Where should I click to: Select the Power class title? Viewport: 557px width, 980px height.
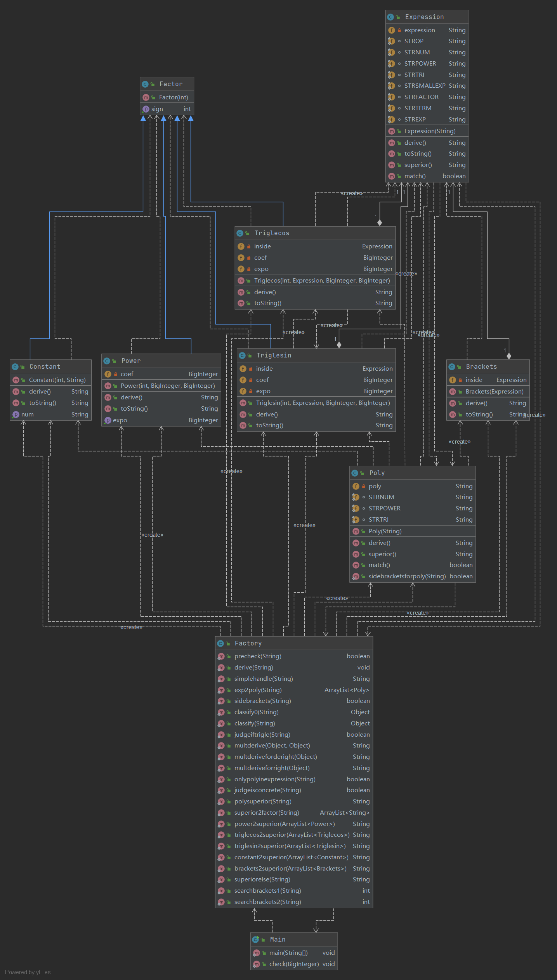coord(131,361)
